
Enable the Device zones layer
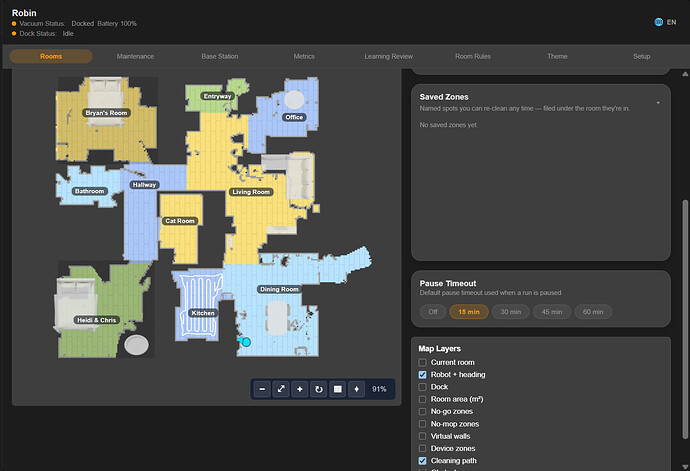tap(422, 449)
